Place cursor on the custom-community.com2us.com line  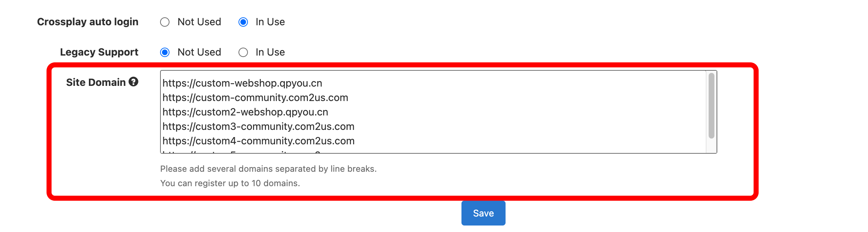[x=255, y=98]
